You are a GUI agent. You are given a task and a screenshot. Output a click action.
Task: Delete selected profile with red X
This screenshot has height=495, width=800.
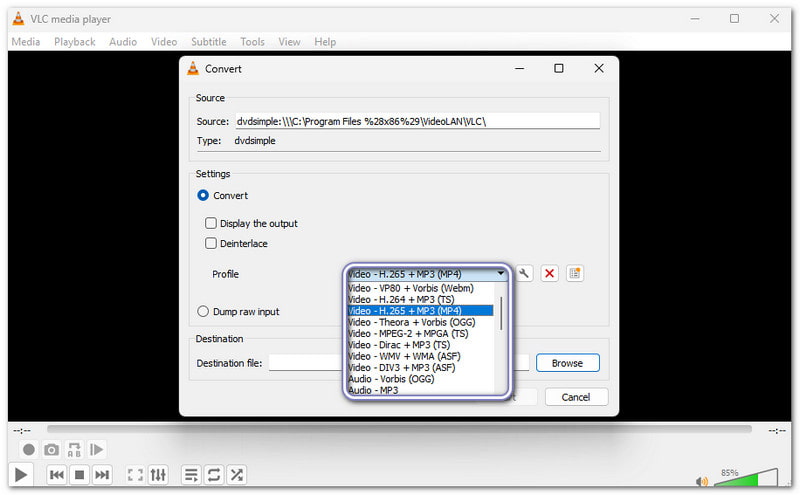549,273
